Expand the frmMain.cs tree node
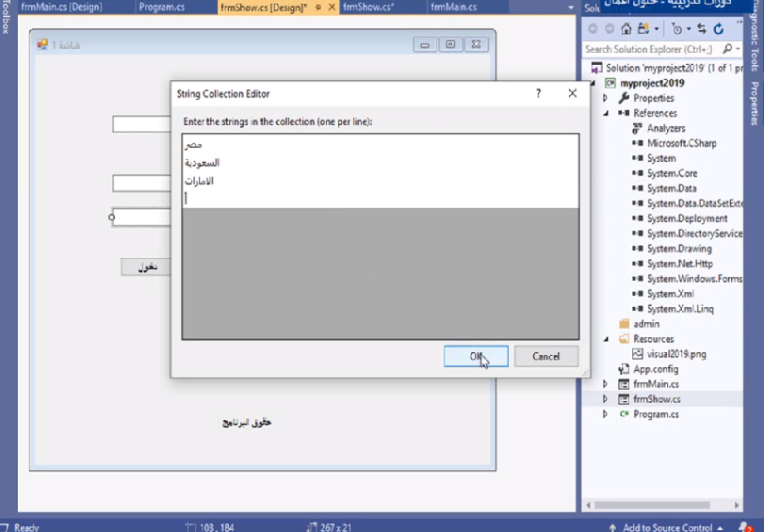The width and height of the screenshot is (764, 532). [x=606, y=384]
